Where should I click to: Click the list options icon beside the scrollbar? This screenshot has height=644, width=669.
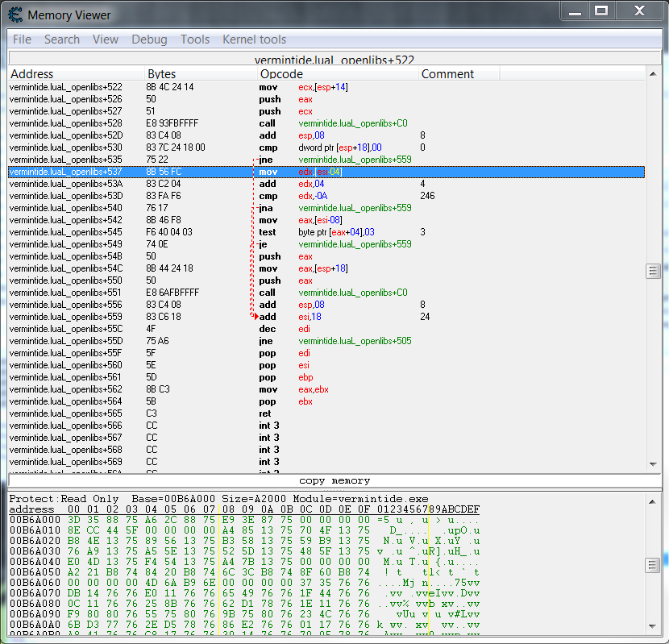(651, 272)
